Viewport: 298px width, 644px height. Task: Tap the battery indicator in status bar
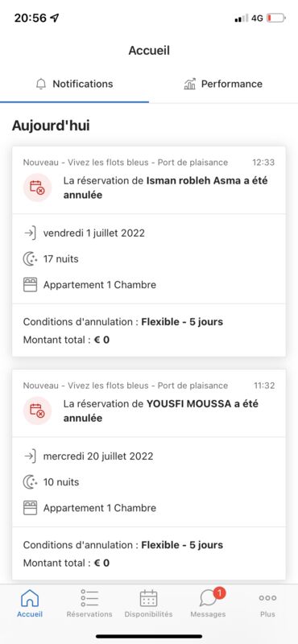click(x=275, y=19)
